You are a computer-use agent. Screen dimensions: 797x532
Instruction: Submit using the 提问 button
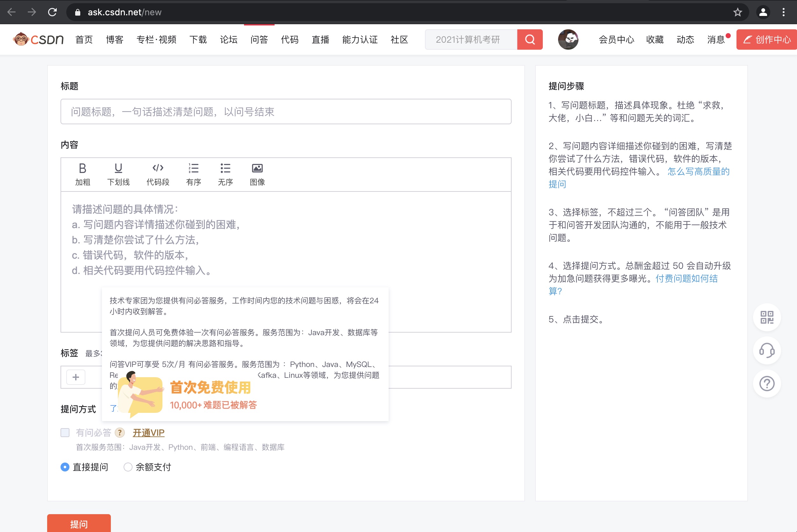click(79, 523)
